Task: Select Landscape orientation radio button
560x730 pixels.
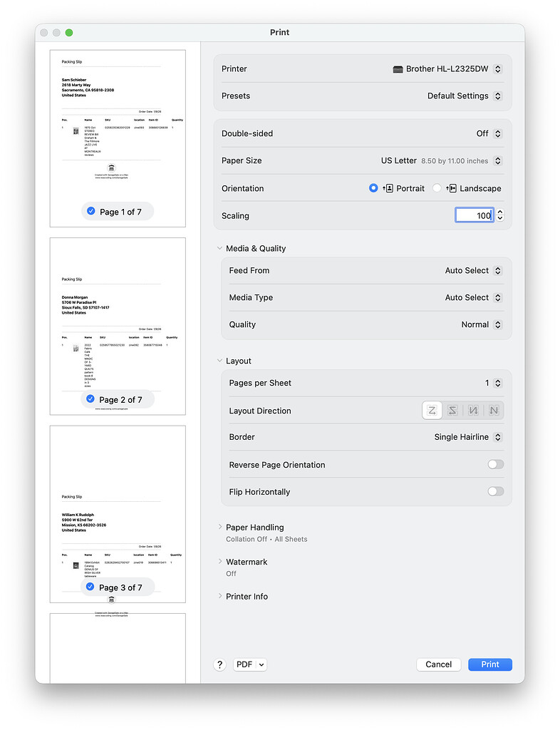Action: [x=437, y=188]
